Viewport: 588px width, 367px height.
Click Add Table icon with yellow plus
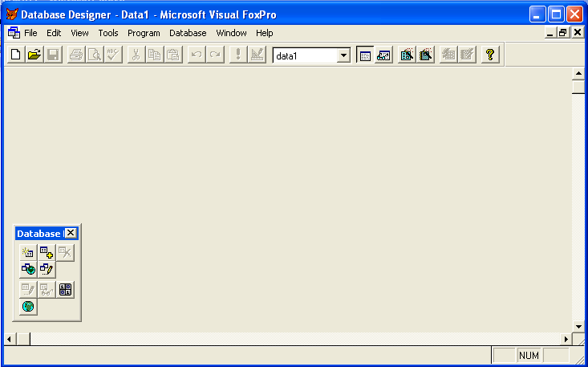tap(47, 252)
